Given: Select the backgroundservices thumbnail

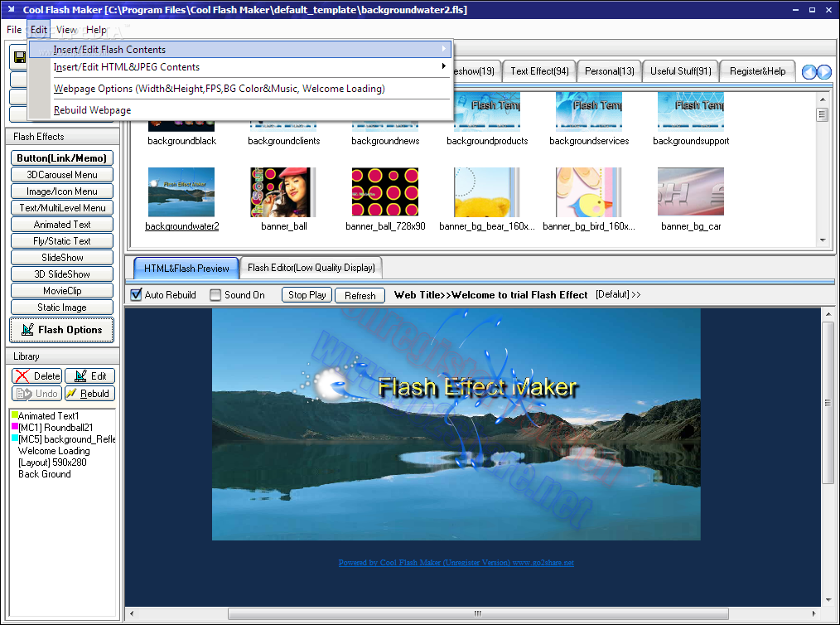Looking at the screenshot, I should (588, 112).
